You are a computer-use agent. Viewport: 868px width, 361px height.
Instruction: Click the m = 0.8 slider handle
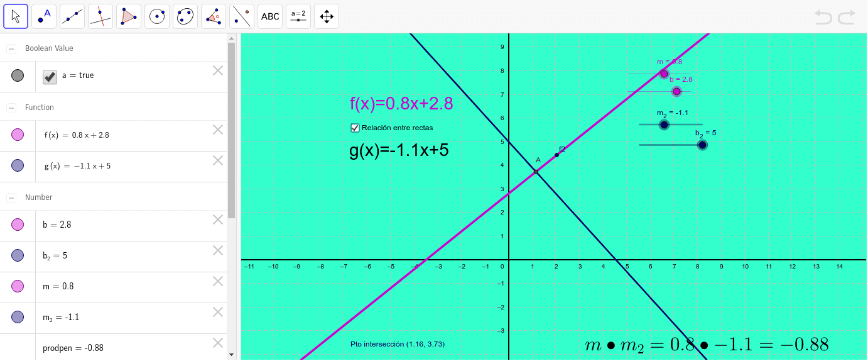(664, 74)
